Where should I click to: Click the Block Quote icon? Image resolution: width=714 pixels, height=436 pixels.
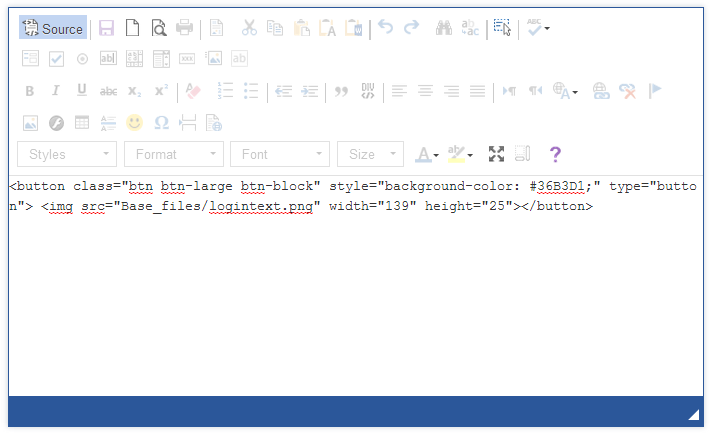coord(342,91)
